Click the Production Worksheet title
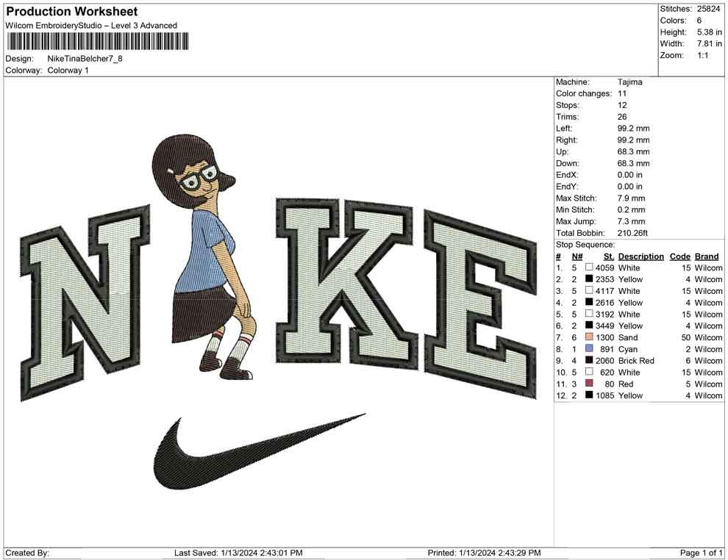Image resolution: width=728 pixels, height=560 pixels. 72,12
